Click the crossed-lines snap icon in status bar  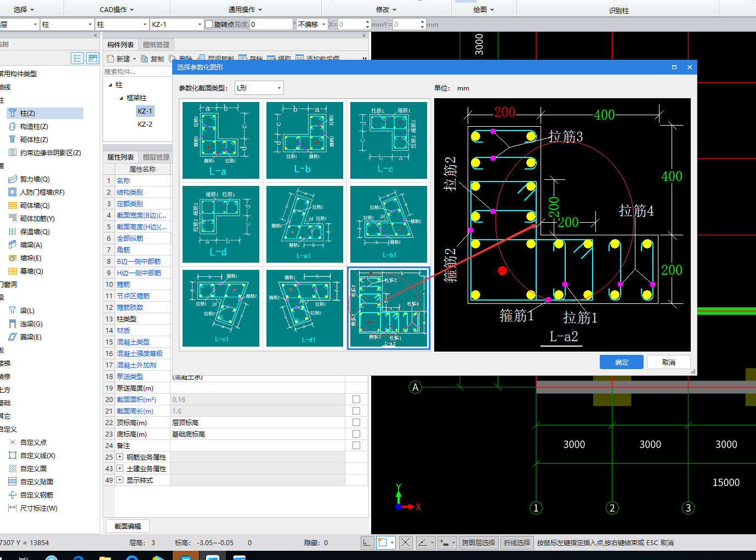pos(405,543)
